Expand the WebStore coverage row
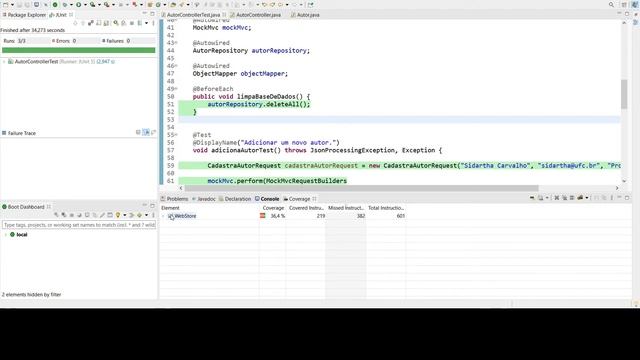 click(163, 216)
